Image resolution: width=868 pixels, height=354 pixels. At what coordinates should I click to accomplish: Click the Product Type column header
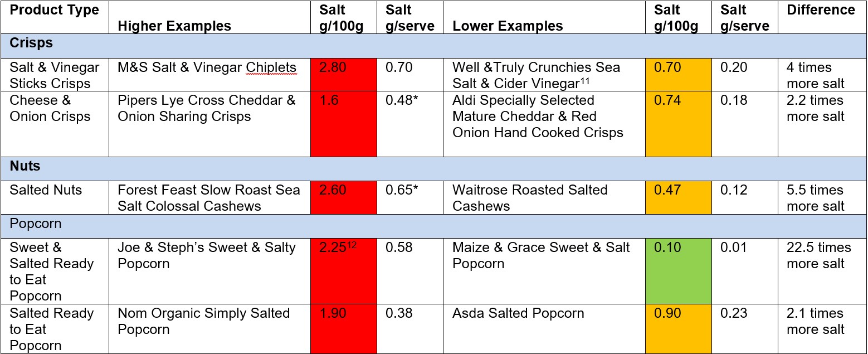[x=55, y=17]
